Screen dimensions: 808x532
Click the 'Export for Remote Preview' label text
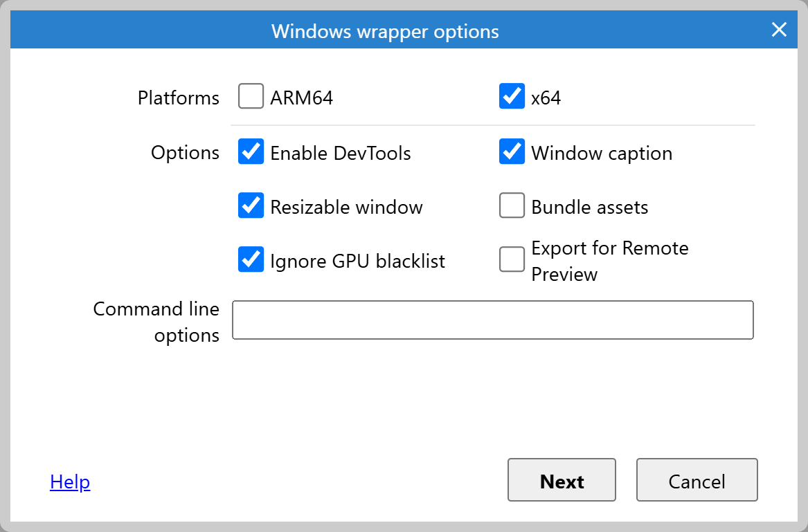point(609,261)
